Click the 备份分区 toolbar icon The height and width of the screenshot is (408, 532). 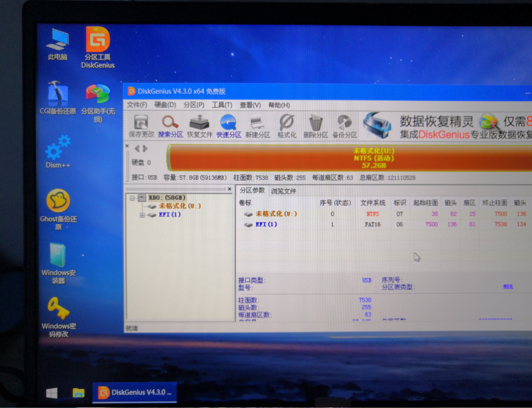(x=344, y=126)
